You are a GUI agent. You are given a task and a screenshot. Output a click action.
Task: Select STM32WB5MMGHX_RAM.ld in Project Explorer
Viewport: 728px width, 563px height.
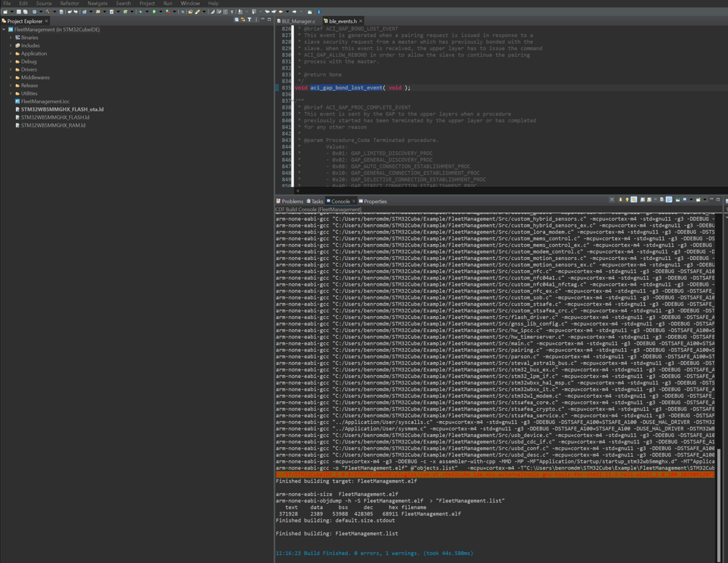(x=52, y=125)
